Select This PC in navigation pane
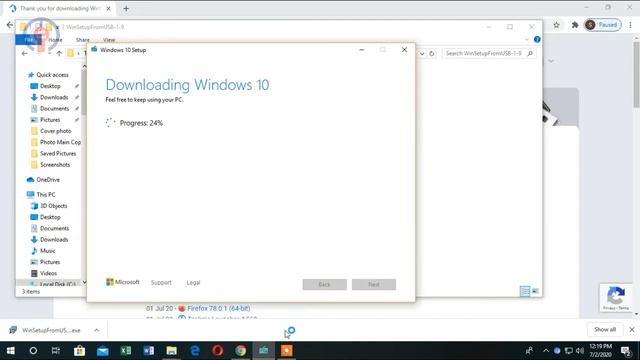The width and height of the screenshot is (640, 360). click(46, 195)
